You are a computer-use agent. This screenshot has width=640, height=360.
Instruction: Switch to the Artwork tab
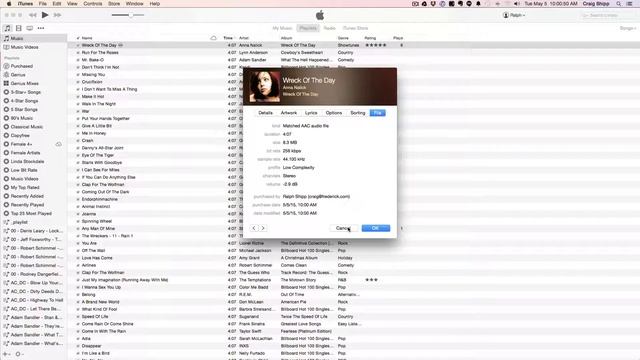coord(289,113)
